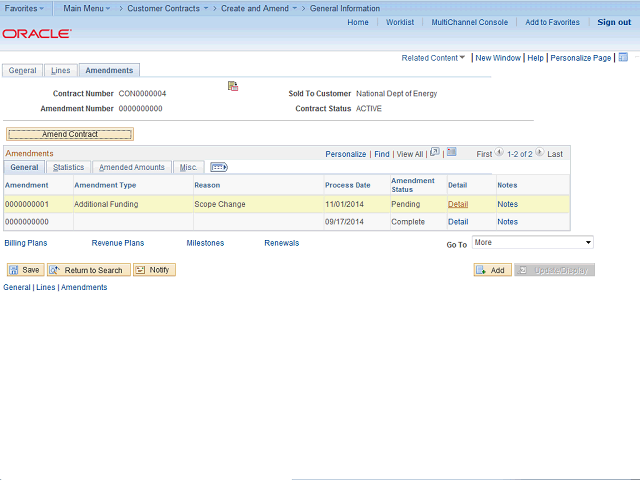Go to Home in the header
640x480 pixels.
click(358, 22)
